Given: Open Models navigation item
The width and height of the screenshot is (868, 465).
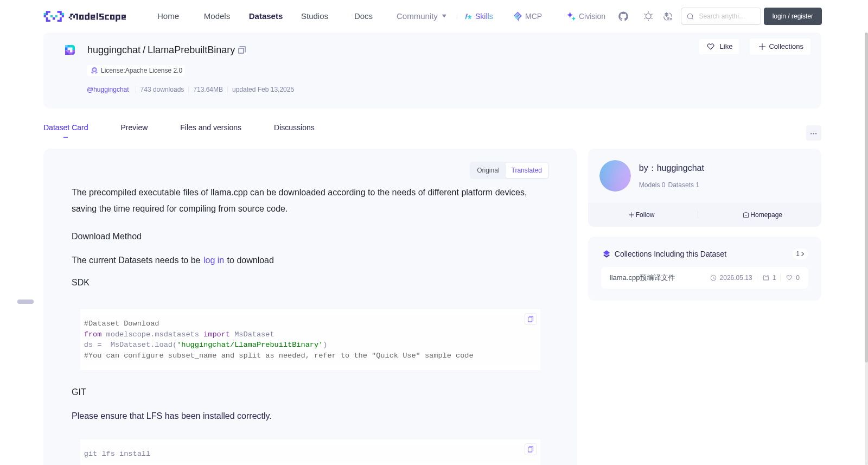Looking at the screenshot, I should pos(217,16).
